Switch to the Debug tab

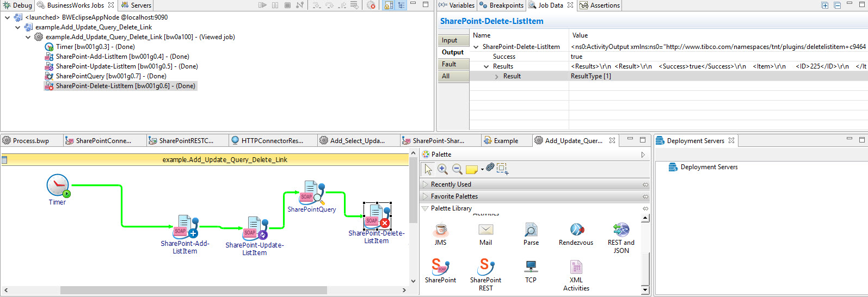pos(17,5)
